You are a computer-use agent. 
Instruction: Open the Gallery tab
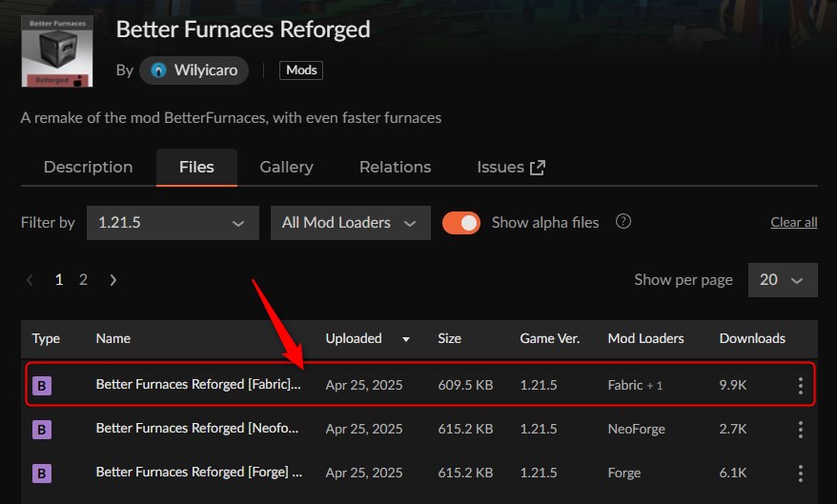(287, 168)
